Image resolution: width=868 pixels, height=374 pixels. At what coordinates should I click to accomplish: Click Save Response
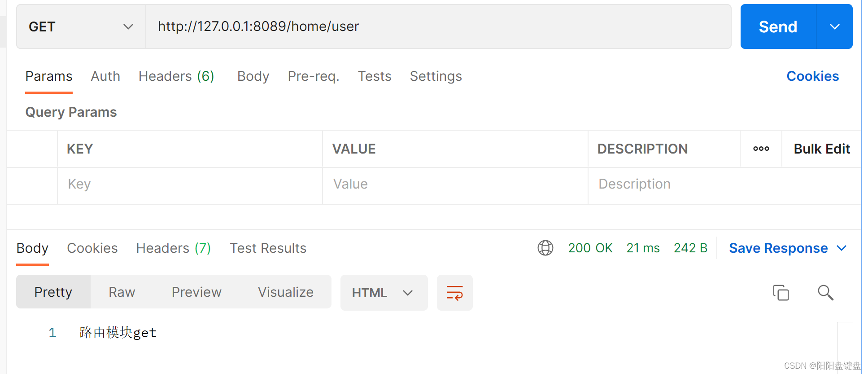point(778,248)
